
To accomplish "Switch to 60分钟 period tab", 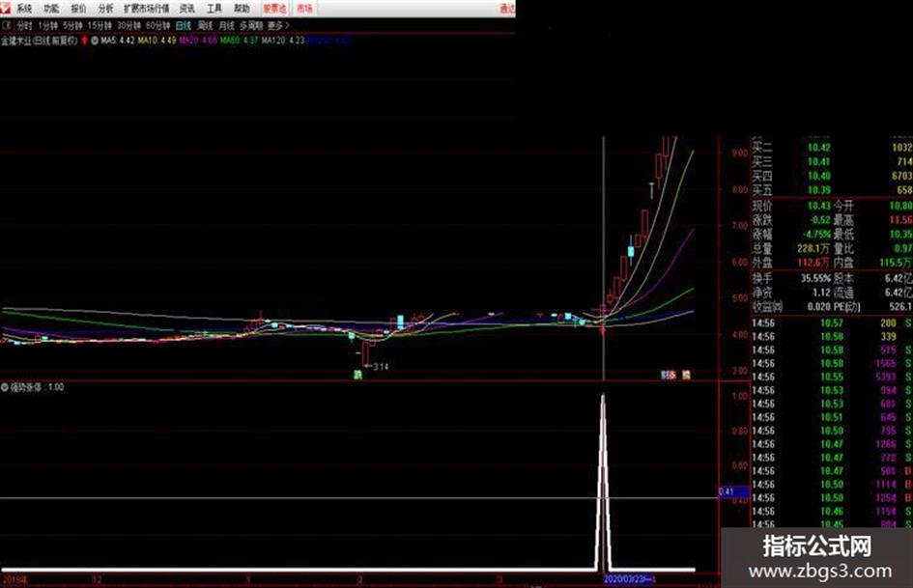I will (x=157, y=26).
